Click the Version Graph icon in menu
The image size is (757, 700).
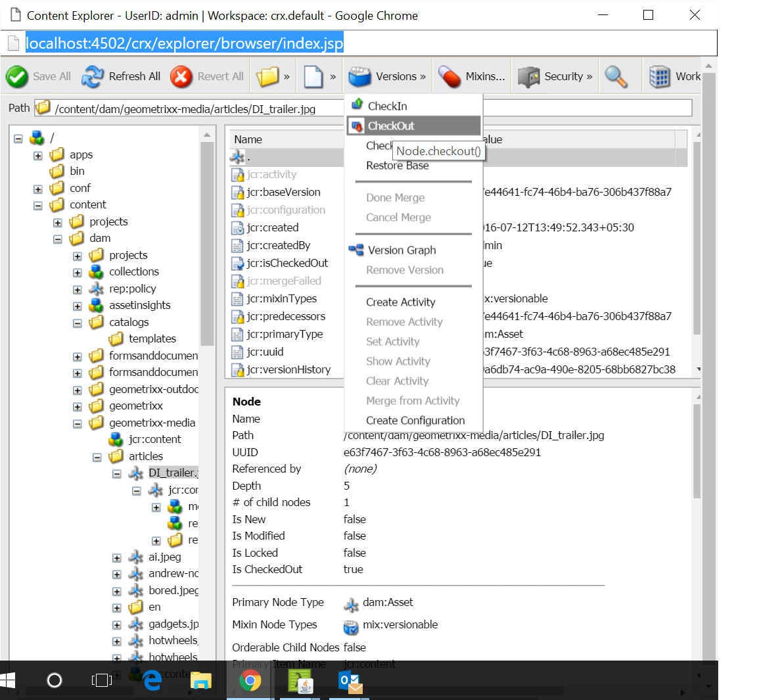point(356,250)
